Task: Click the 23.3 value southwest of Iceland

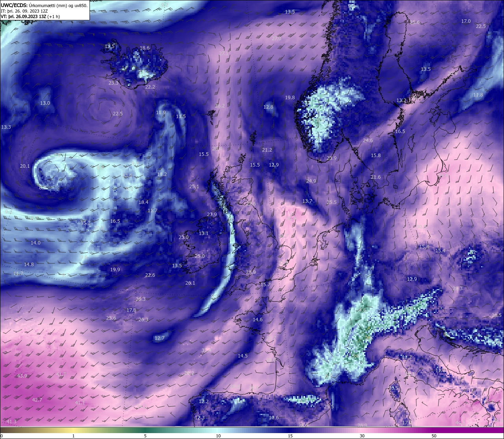Action: [x=113, y=83]
